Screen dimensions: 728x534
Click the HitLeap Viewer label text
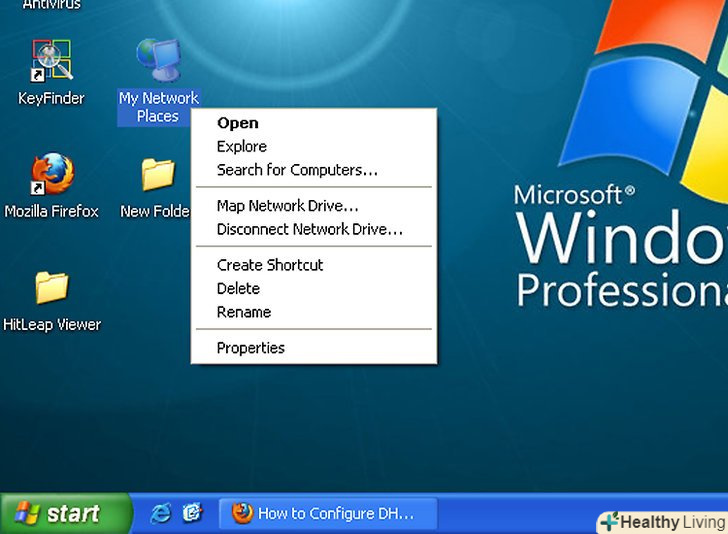click(52, 325)
